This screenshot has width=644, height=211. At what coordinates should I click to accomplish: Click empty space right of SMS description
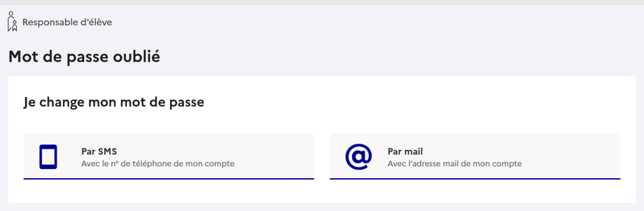pyautogui.click(x=274, y=163)
